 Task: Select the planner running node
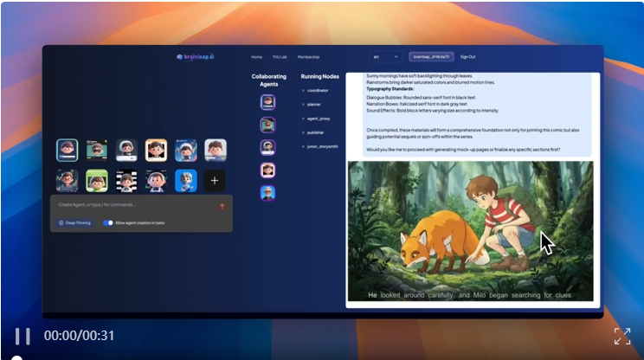(x=314, y=104)
